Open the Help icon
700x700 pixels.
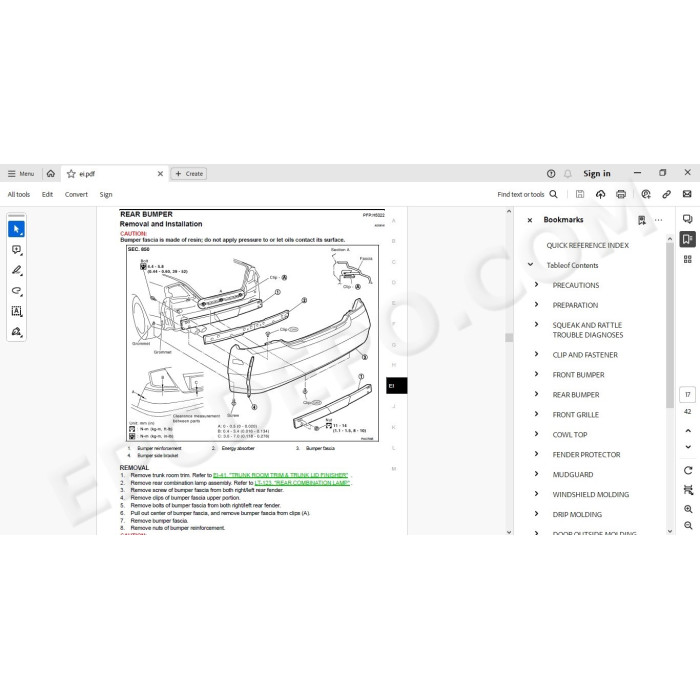(551, 174)
